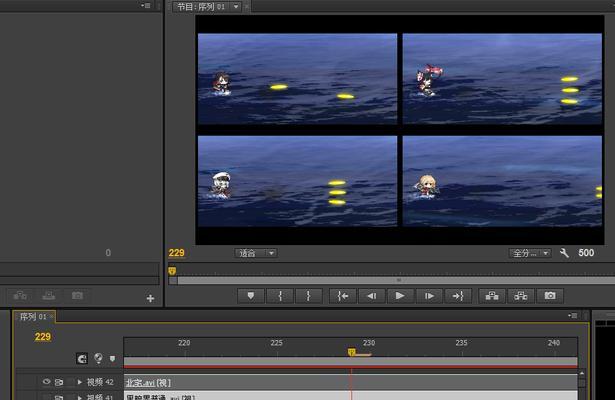Select the 序列 01 timeline tab
Screen dimensions: 615x400
click(33, 316)
